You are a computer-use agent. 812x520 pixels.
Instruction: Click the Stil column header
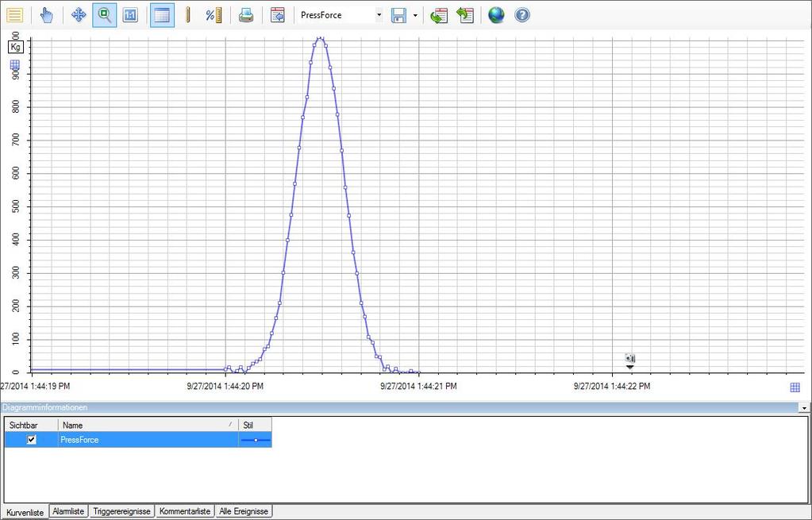tap(255, 425)
